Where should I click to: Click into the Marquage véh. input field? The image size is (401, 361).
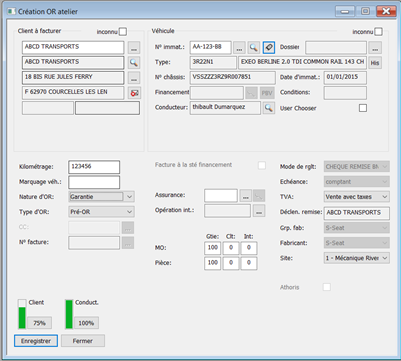pos(94,182)
